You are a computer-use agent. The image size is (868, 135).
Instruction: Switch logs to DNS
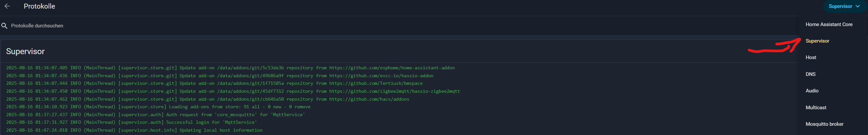coord(810,74)
